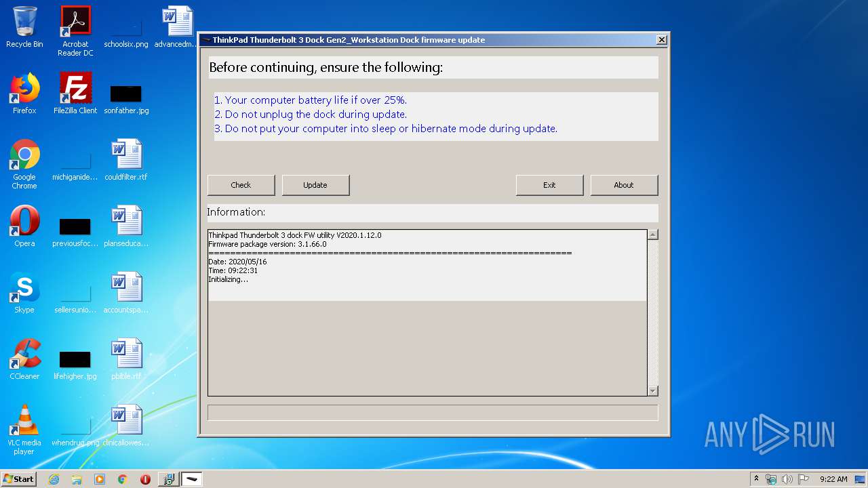This screenshot has width=868, height=488.
Task: Open Opera from the taskbar
Action: (x=145, y=479)
